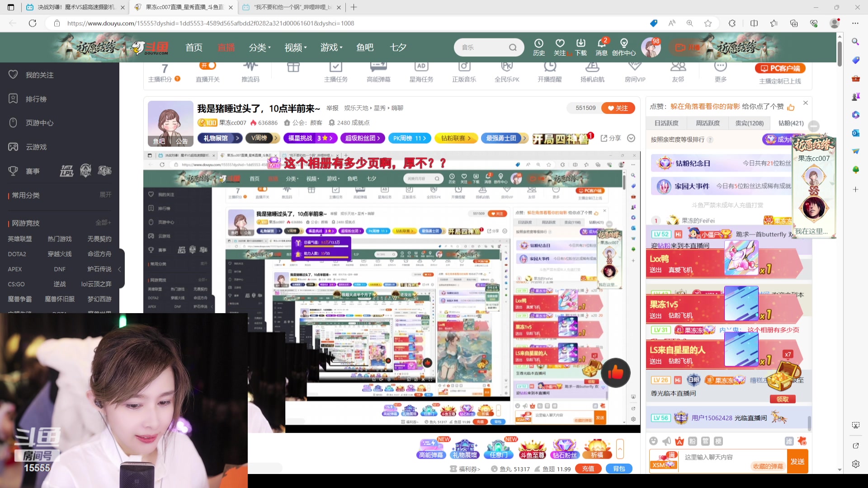Click the PC客户端 button
The image size is (868, 488).
(x=780, y=68)
